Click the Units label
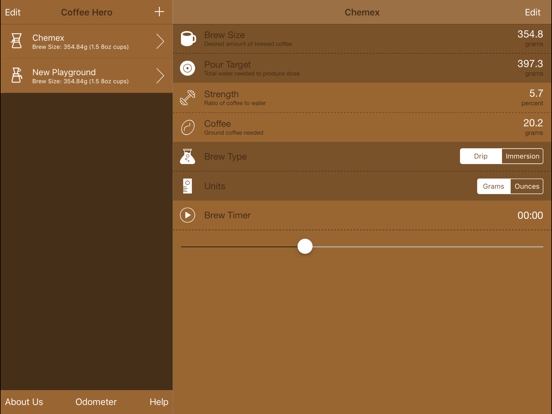The image size is (552, 414). (215, 186)
